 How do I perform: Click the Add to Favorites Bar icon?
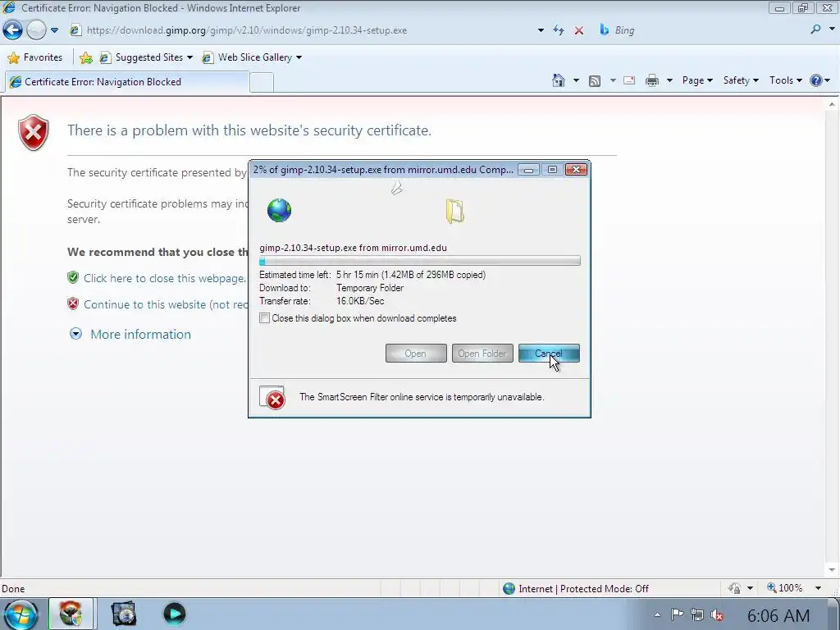(x=85, y=57)
